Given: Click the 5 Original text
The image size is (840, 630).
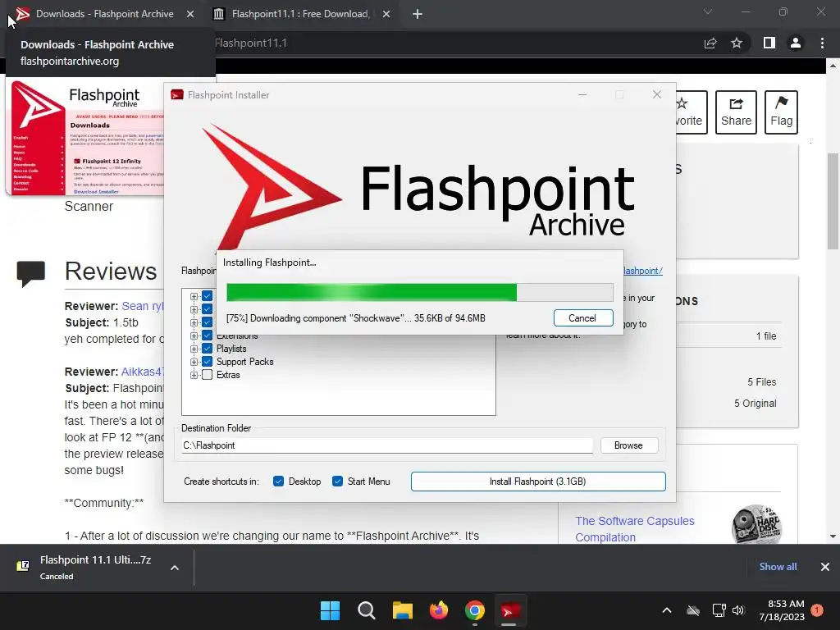Looking at the screenshot, I should 755,404.
